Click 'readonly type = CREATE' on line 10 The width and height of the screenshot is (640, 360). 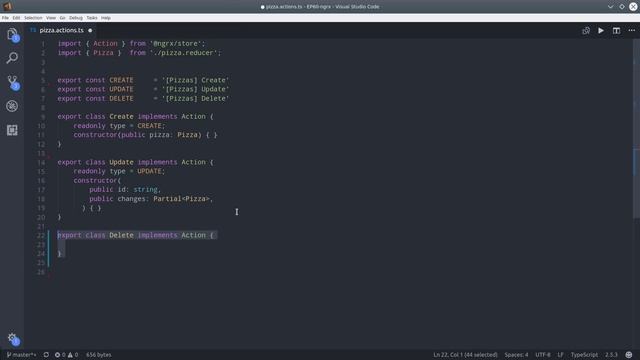click(118, 126)
